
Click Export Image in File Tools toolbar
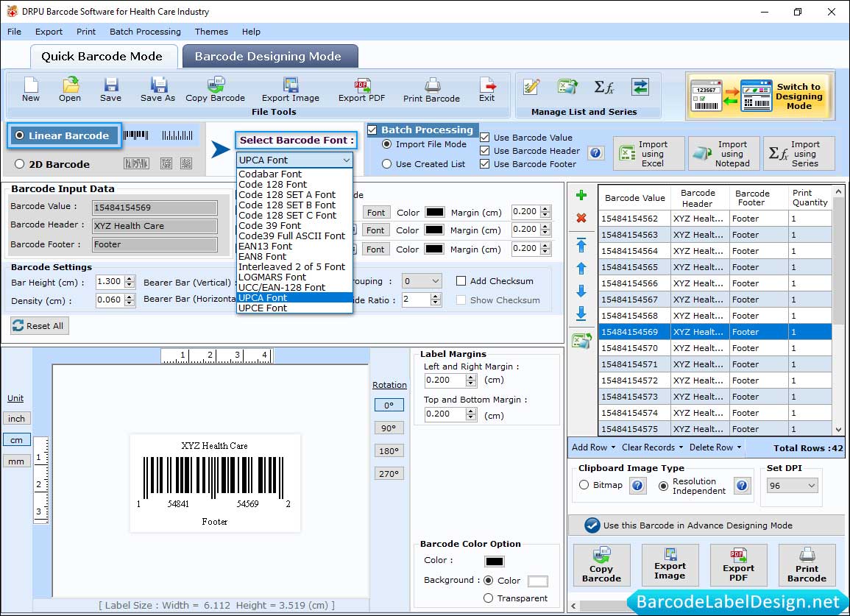pos(291,90)
